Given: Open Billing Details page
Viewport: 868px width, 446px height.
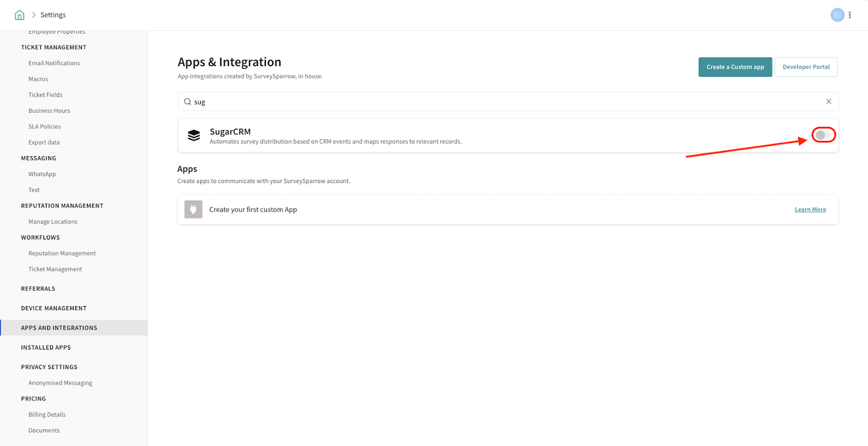Looking at the screenshot, I should pyautogui.click(x=47, y=415).
